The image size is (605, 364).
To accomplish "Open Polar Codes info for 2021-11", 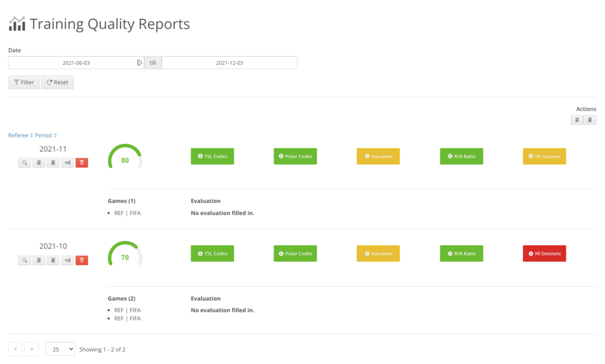I will tap(295, 157).
